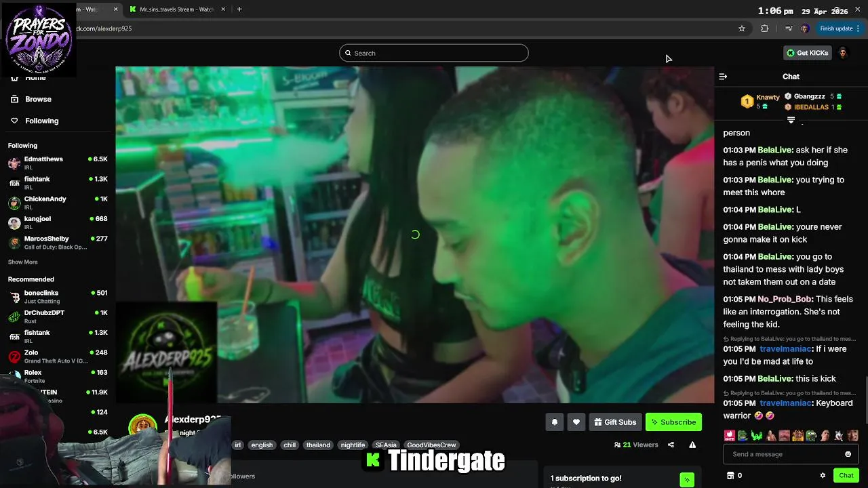Open the emoji picker in message box
868x488 pixels.
point(848,454)
